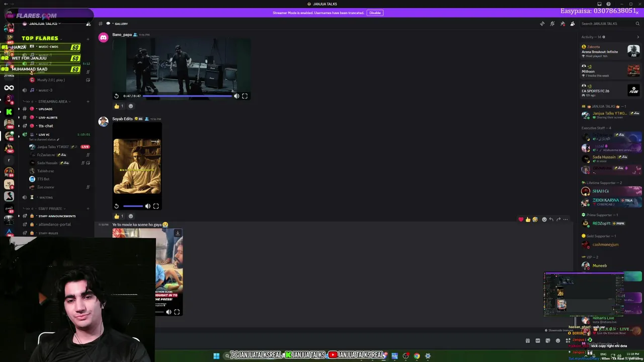
Task: Mute the Soyab Edits video volume
Action: [148, 206]
